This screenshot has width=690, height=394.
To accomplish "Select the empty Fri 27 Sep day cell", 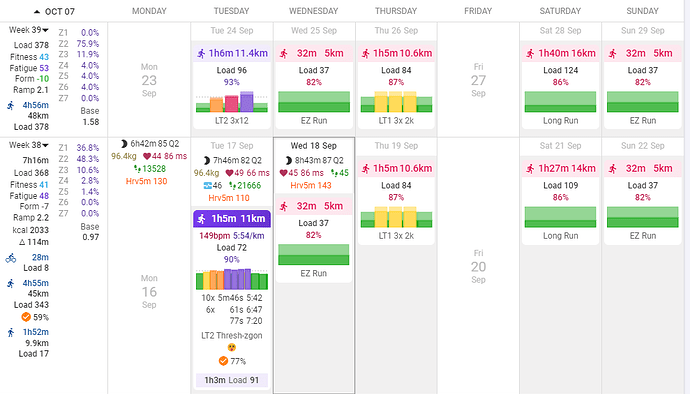I will 478,80.
